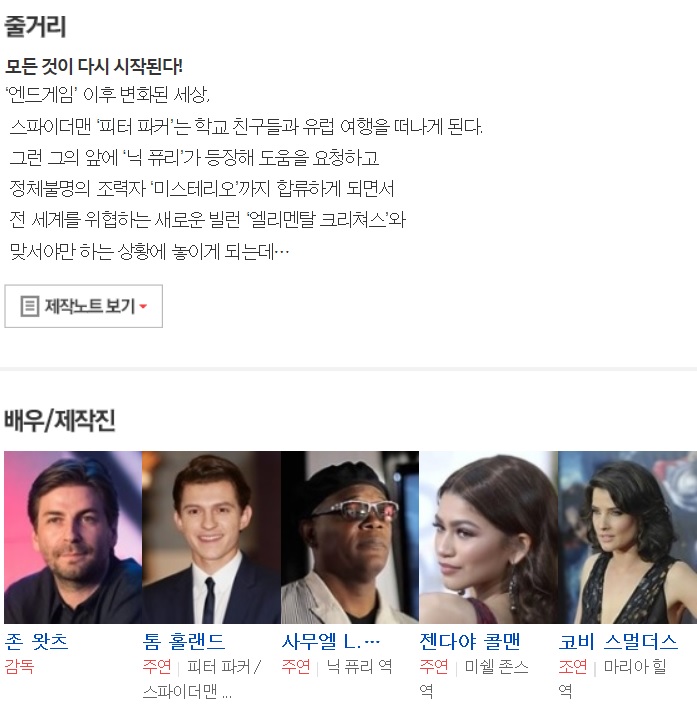Image resolution: width=697 pixels, height=720 pixels.
Task: Click the 존 왓츠 name link
Action: (x=36, y=641)
